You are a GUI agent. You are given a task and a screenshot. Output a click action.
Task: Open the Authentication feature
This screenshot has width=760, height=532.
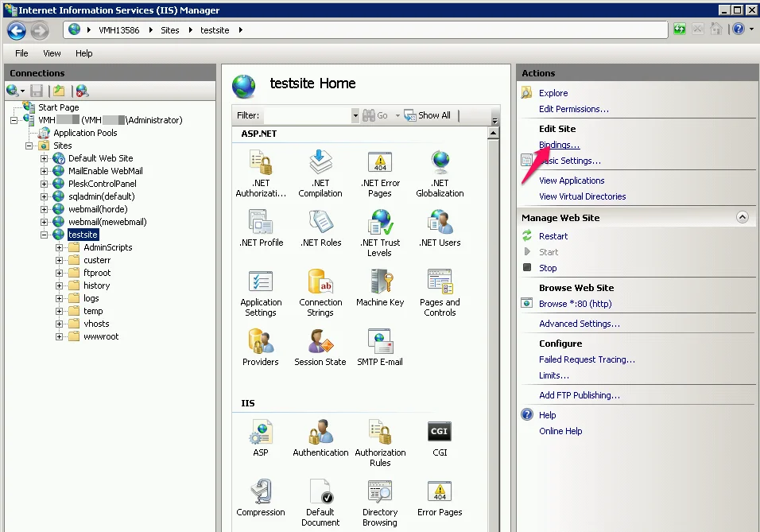pyautogui.click(x=320, y=438)
